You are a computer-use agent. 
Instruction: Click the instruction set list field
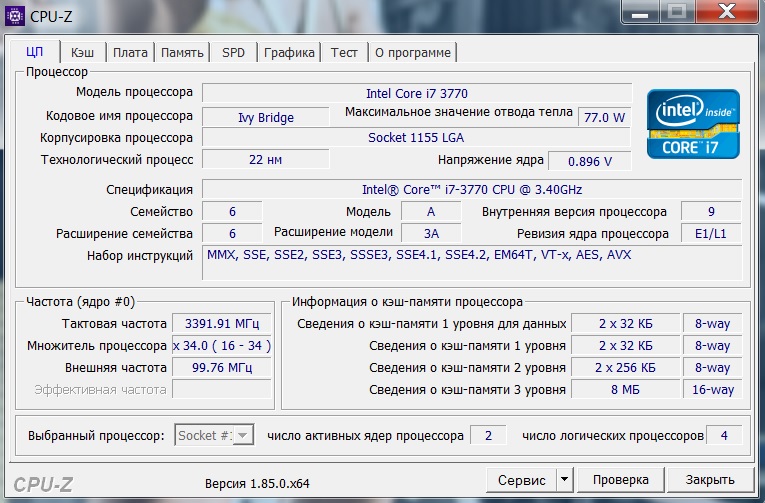(x=472, y=262)
